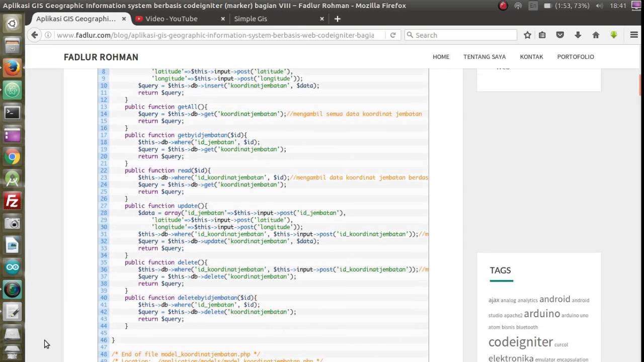This screenshot has width=644, height=362.
Task: Open the arduino tag link
Action: [x=541, y=314]
